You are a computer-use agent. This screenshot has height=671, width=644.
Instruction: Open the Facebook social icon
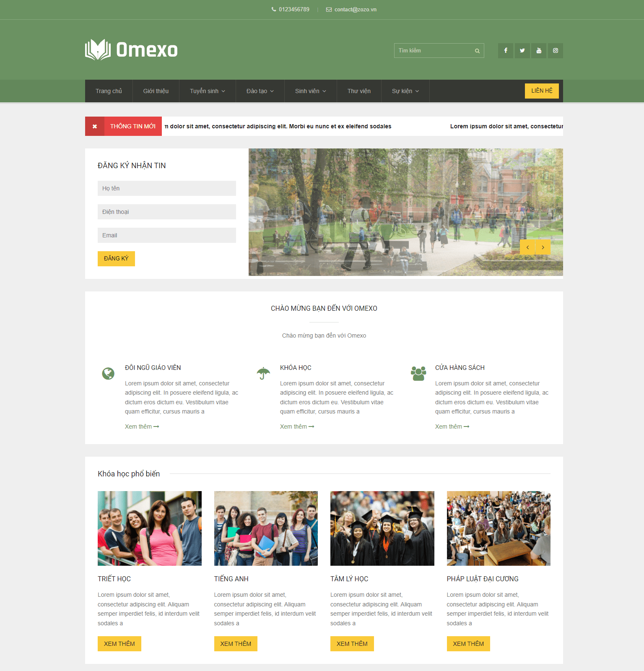[506, 51]
